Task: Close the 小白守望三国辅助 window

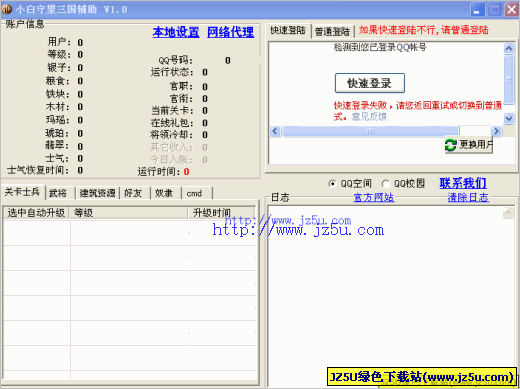Action: 512,9
